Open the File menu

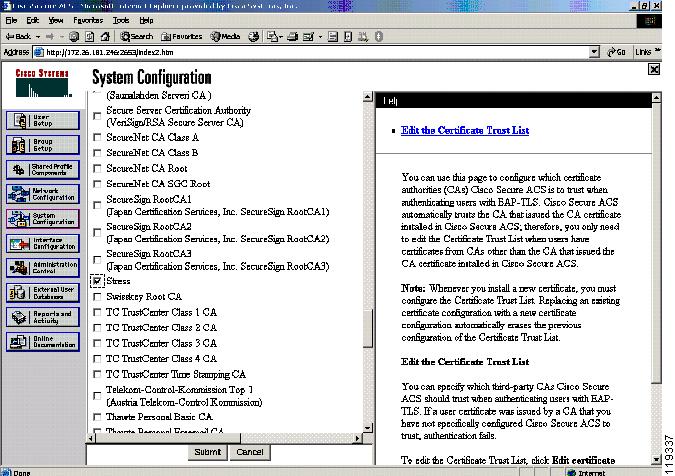pos(11,20)
